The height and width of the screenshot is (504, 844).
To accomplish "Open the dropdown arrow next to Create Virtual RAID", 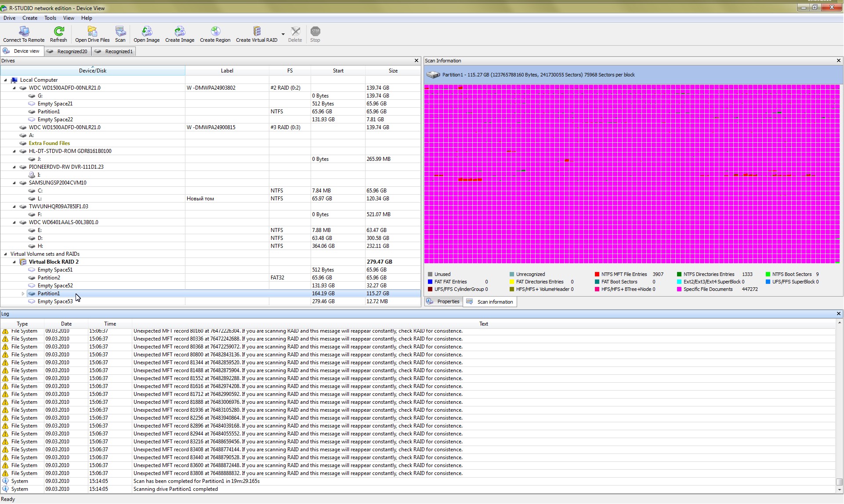I will 283,34.
